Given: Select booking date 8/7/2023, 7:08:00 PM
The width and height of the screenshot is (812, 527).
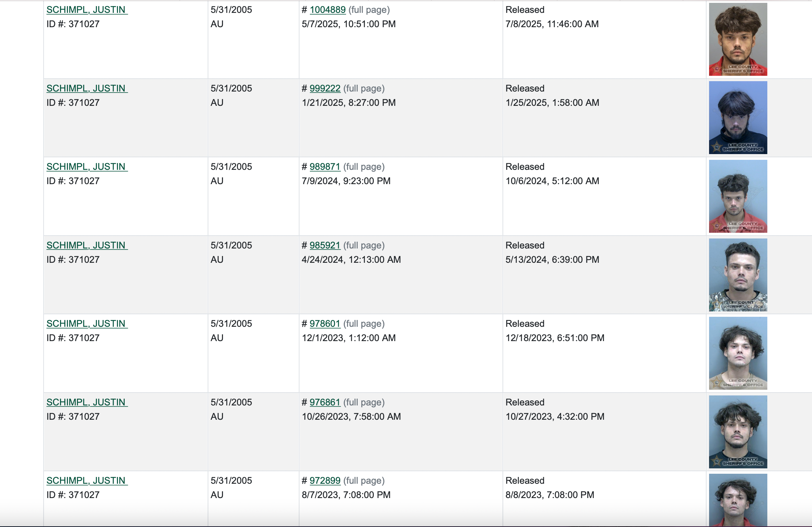Looking at the screenshot, I should [346, 495].
